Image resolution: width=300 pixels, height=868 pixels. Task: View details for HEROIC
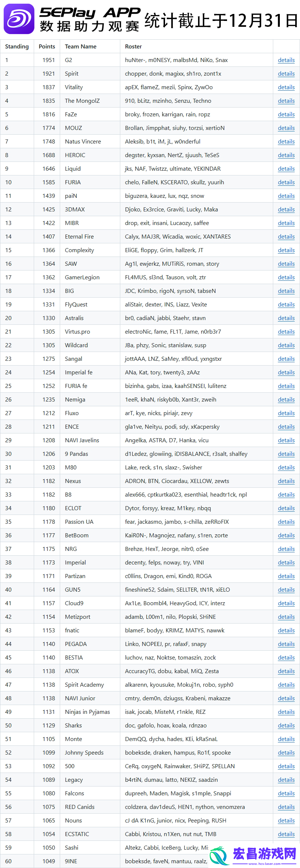(286, 155)
